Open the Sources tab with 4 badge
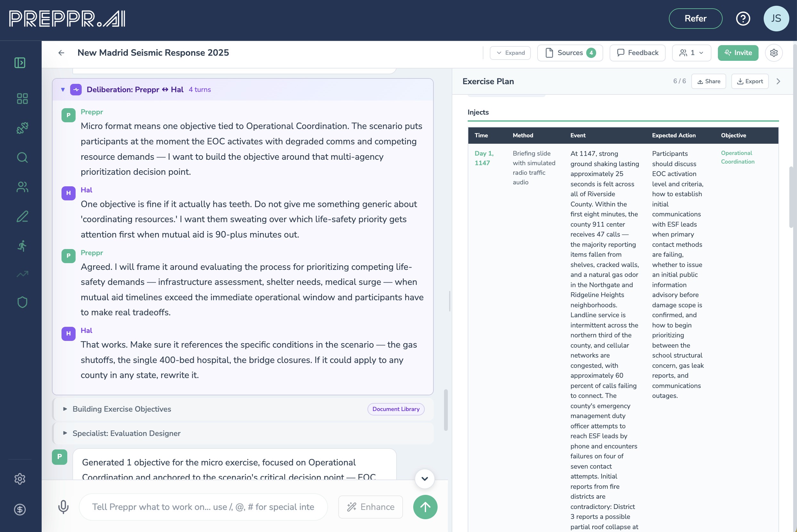 (570, 53)
